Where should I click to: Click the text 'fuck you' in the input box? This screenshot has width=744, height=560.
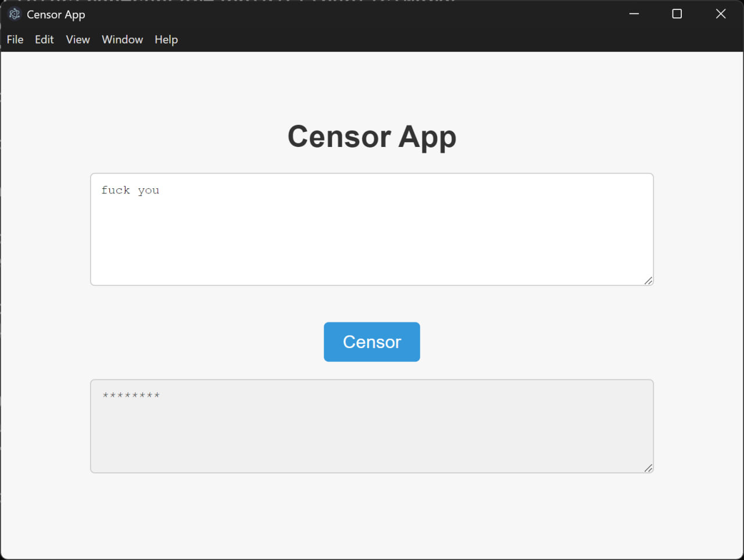point(130,190)
